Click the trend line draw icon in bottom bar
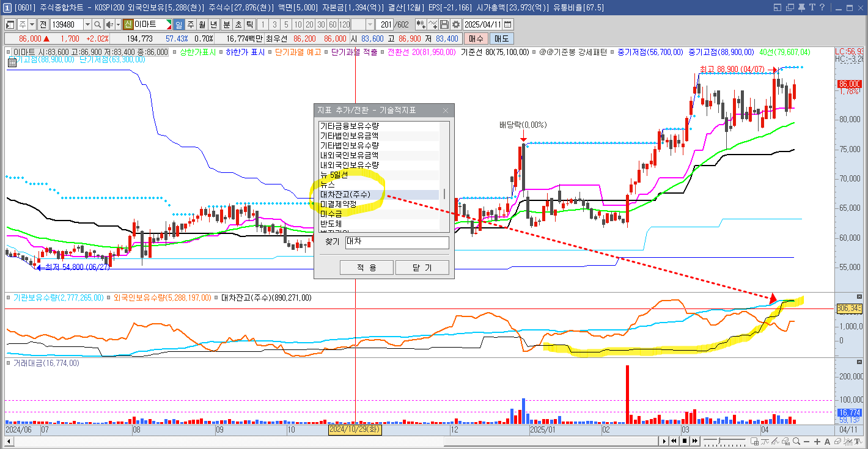868x449 pixels. point(775,441)
